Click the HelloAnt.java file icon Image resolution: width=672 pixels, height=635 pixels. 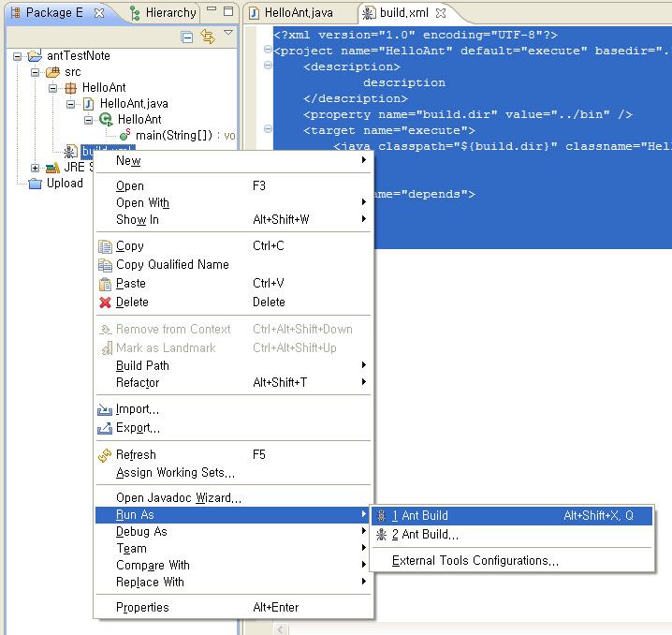(88, 104)
